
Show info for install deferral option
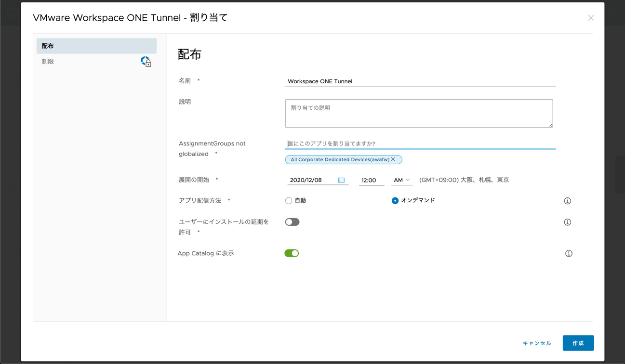(568, 222)
